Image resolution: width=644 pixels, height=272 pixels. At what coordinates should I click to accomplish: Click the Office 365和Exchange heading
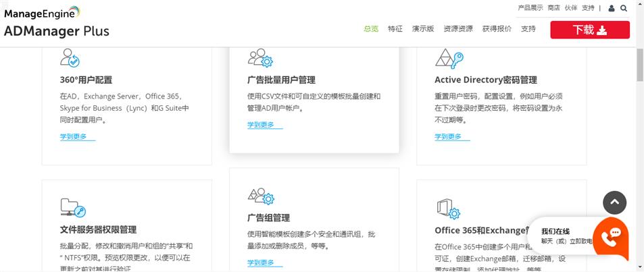(x=480, y=231)
